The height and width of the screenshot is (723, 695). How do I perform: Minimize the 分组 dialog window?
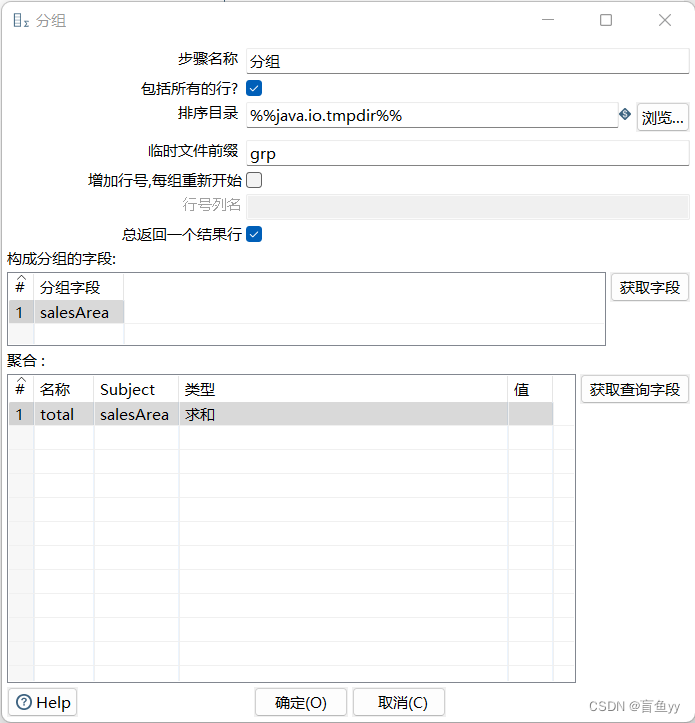[x=548, y=20]
